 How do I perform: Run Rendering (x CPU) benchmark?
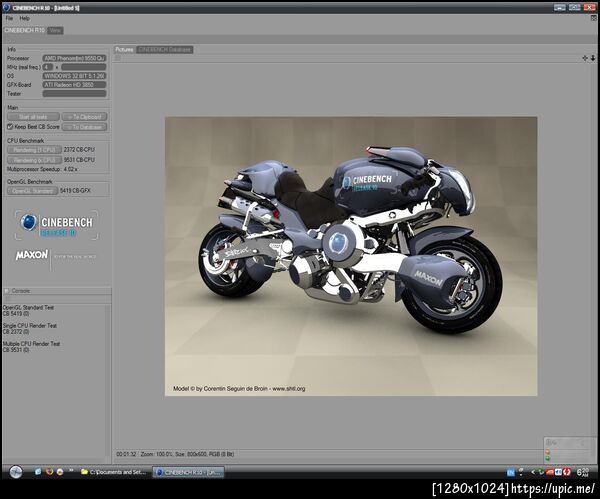[33, 160]
